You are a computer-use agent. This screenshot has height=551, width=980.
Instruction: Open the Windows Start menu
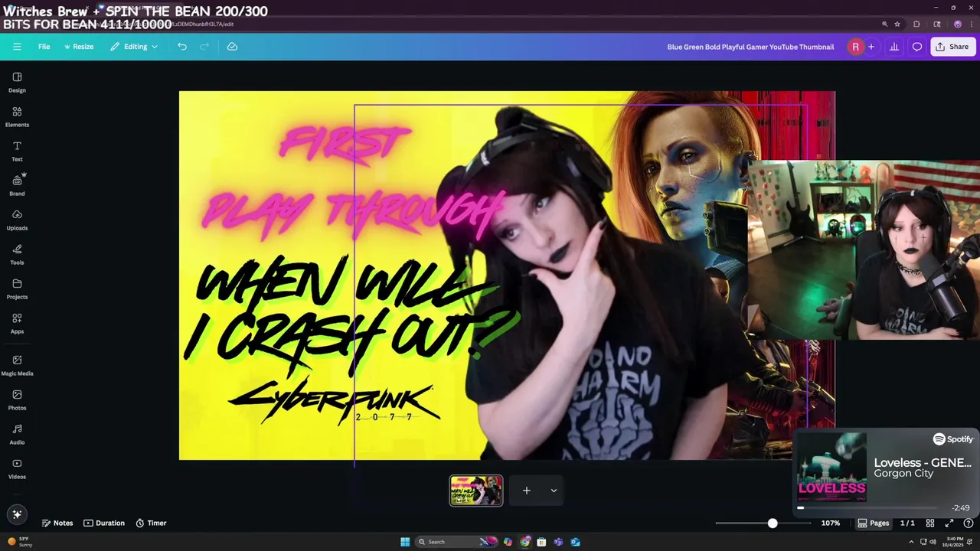(x=405, y=542)
